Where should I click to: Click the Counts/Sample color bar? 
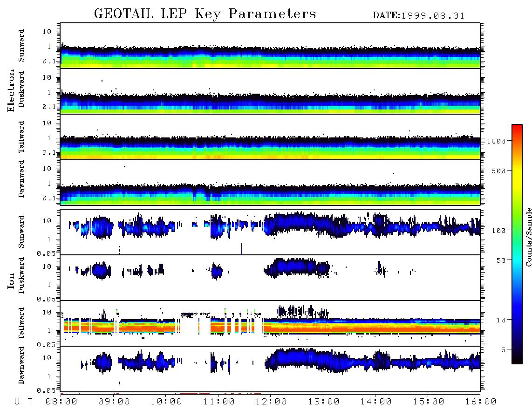[517, 244]
